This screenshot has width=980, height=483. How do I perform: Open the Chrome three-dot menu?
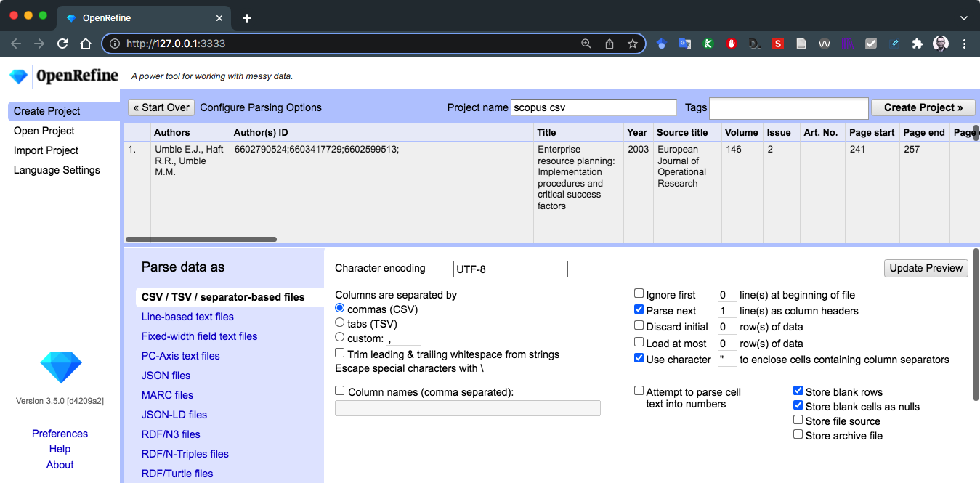[x=965, y=44]
